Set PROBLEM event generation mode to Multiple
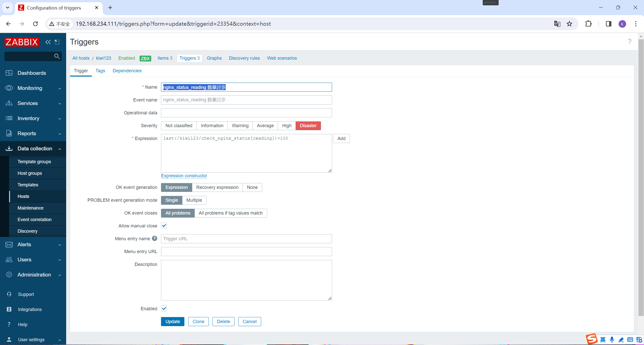644x345 pixels. [194, 200]
